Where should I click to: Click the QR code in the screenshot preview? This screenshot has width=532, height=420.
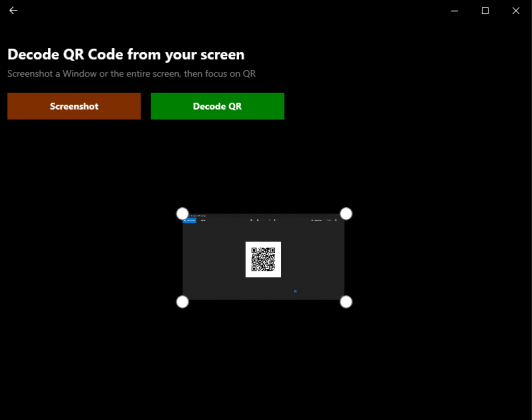pos(263,259)
